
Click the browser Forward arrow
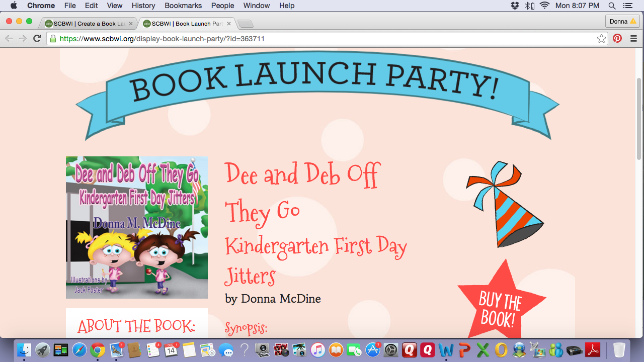pos(23,39)
